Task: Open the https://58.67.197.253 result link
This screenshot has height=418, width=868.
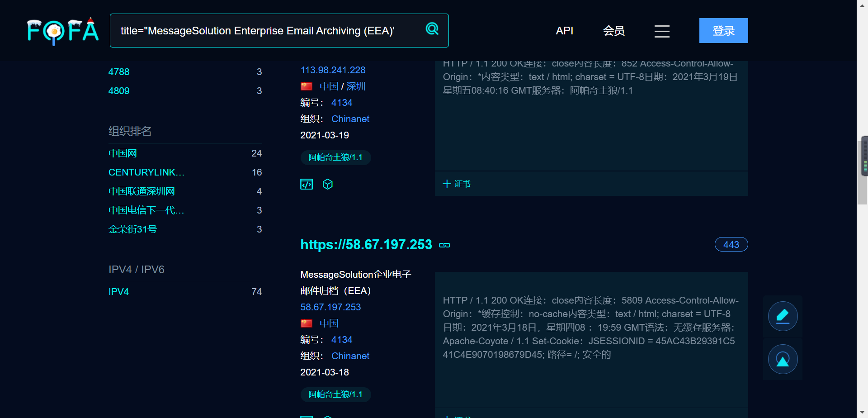Action: pos(366,245)
